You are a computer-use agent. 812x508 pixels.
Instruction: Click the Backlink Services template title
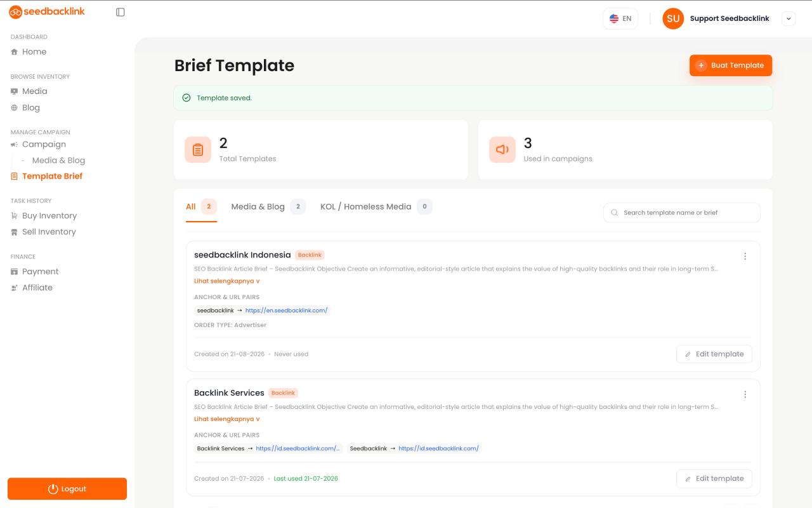pos(229,393)
